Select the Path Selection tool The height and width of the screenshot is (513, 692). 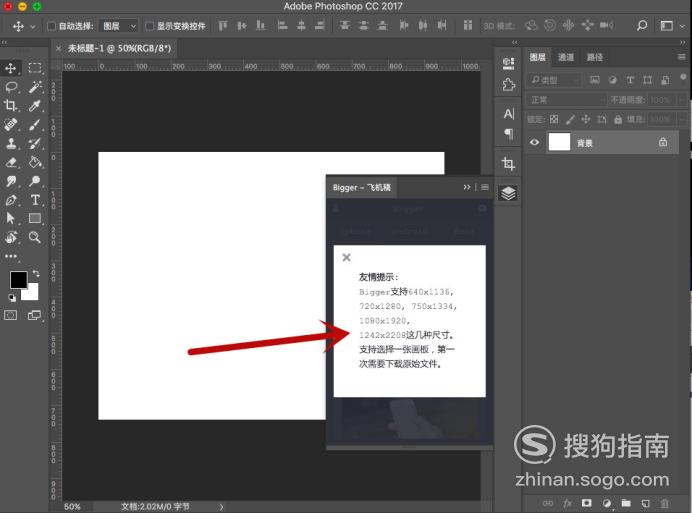(11, 218)
